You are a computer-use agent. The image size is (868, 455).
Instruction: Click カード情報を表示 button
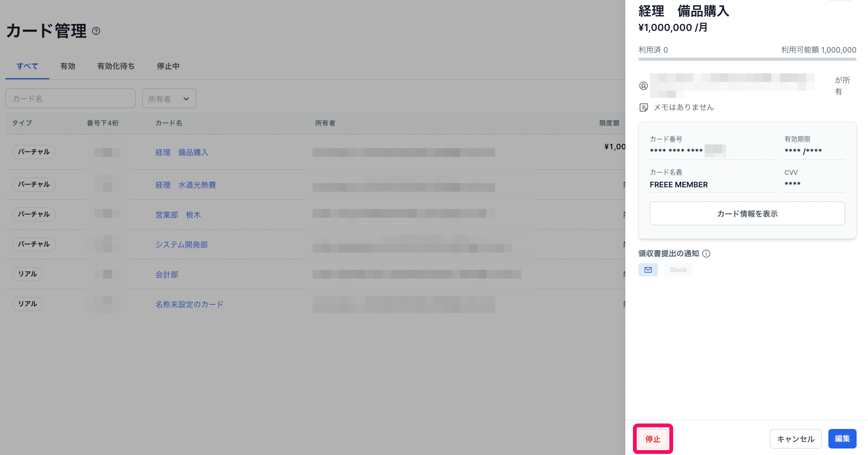[x=747, y=213]
